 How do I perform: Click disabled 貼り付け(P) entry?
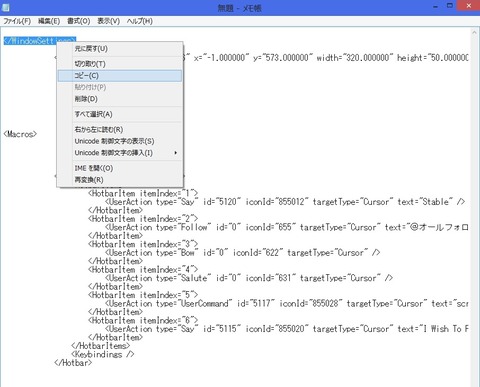(120, 87)
